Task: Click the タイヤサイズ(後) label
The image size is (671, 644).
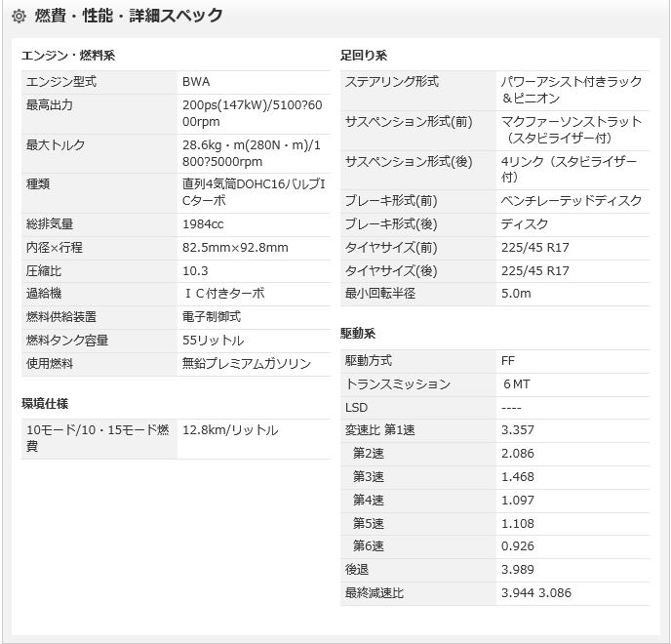Action: click(391, 270)
